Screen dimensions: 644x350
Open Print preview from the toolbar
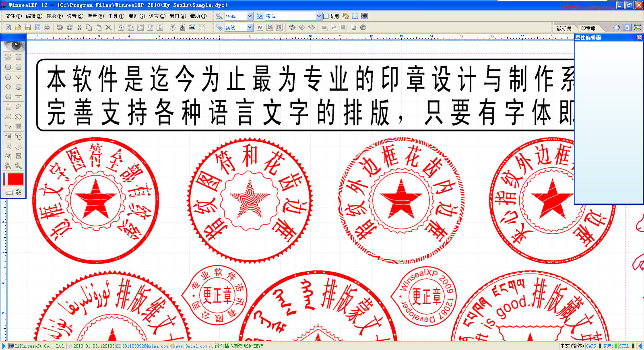37,27
